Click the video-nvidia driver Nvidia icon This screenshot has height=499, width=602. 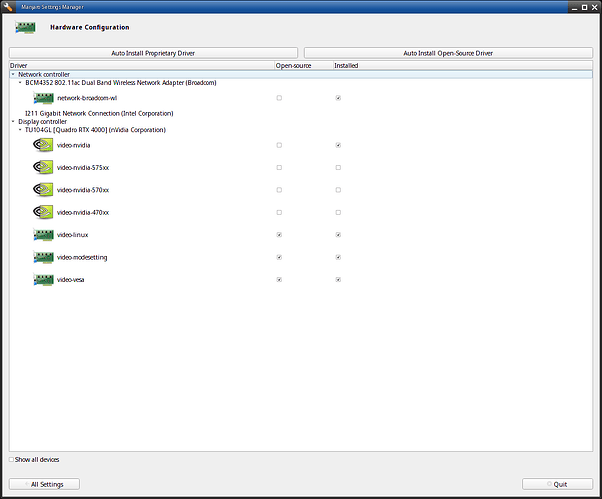(x=43, y=145)
